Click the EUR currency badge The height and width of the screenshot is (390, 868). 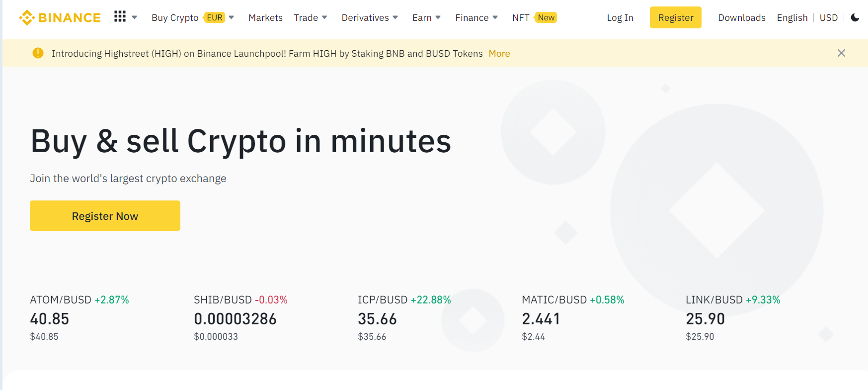click(214, 18)
